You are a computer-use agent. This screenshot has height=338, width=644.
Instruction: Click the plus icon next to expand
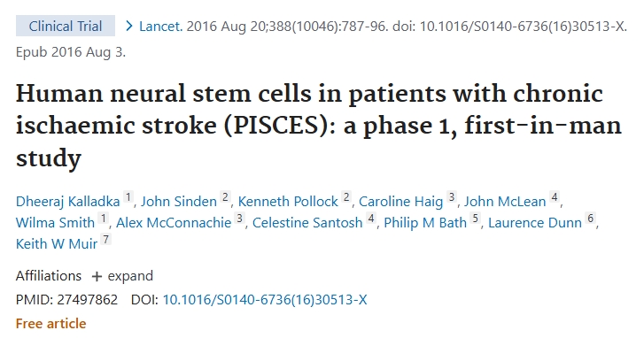(97, 276)
